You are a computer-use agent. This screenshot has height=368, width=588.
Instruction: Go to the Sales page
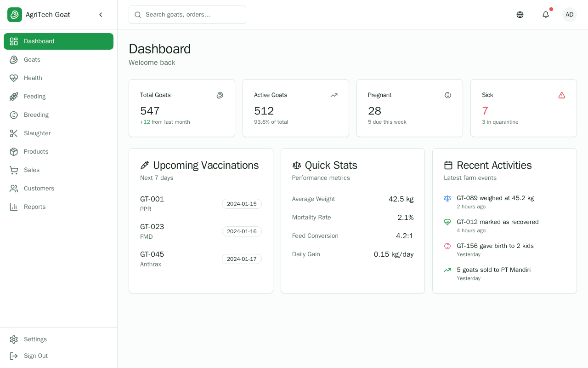[x=58, y=170]
